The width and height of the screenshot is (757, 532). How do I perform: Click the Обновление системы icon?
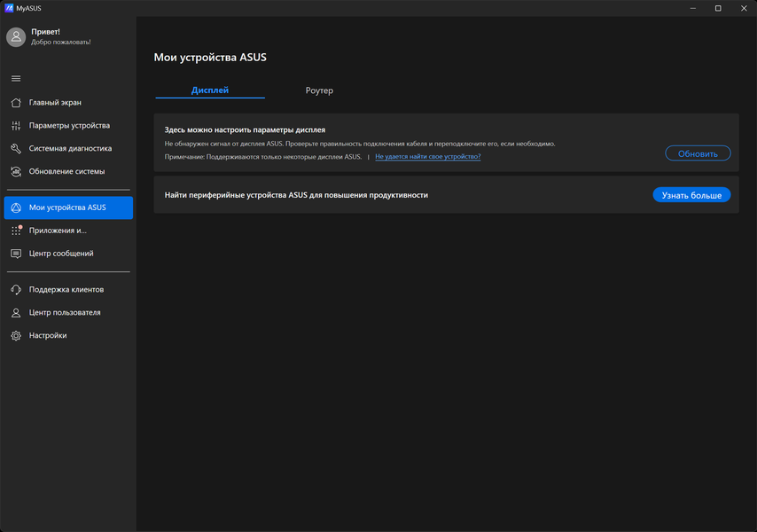pos(16,172)
